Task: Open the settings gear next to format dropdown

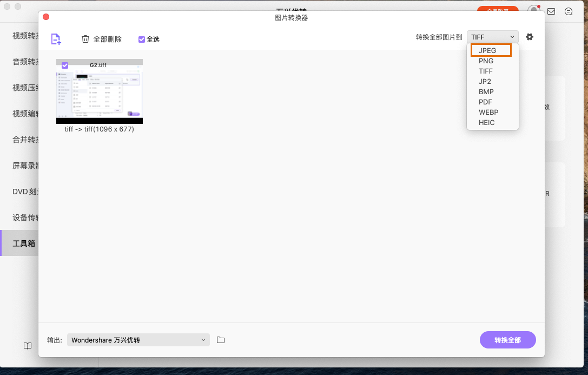Action: (529, 37)
